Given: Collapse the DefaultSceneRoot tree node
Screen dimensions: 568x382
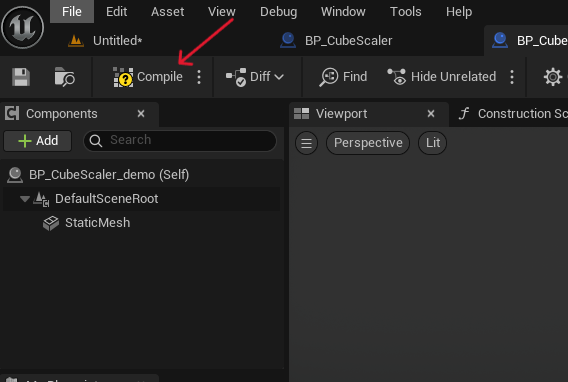Looking at the screenshot, I should (25, 199).
